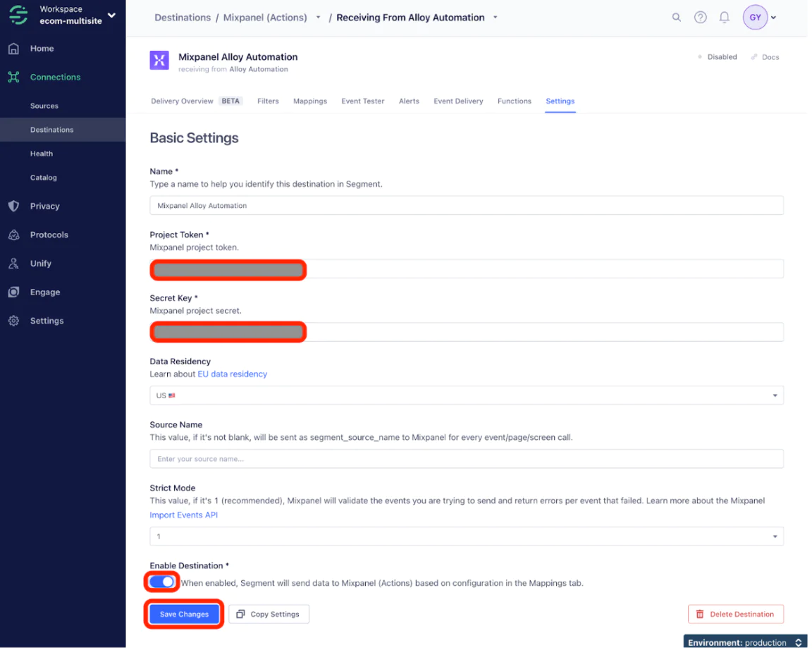Click the Delete Destination button

pyautogui.click(x=735, y=614)
